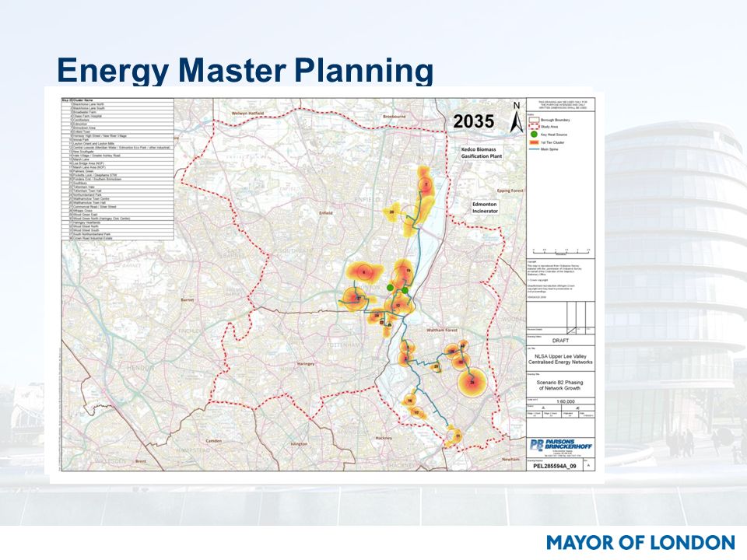Click the Borough Boundary legend box symbol
Viewport: 747px width, 560px height.
coord(534,120)
